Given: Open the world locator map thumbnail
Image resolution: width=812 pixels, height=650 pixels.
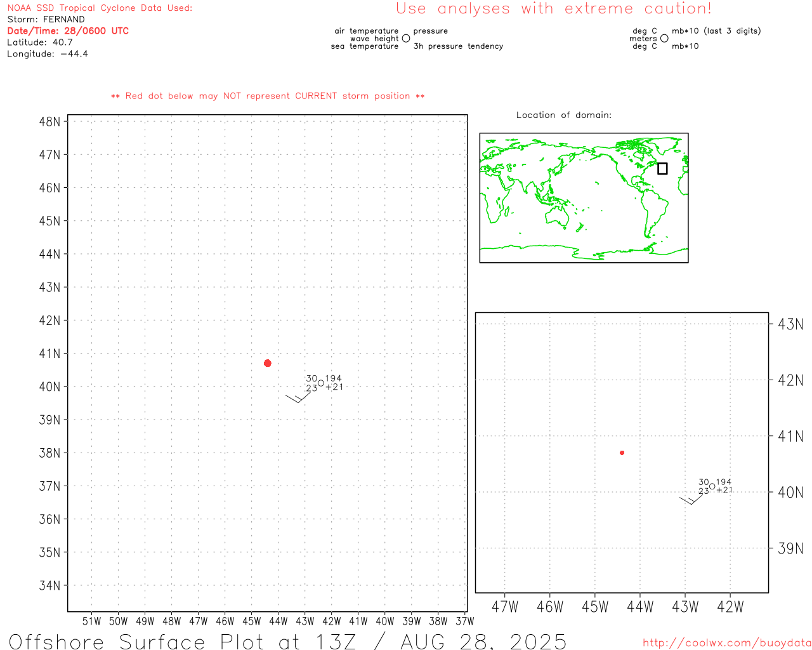Looking at the screenshot, I should coord(584,198).
